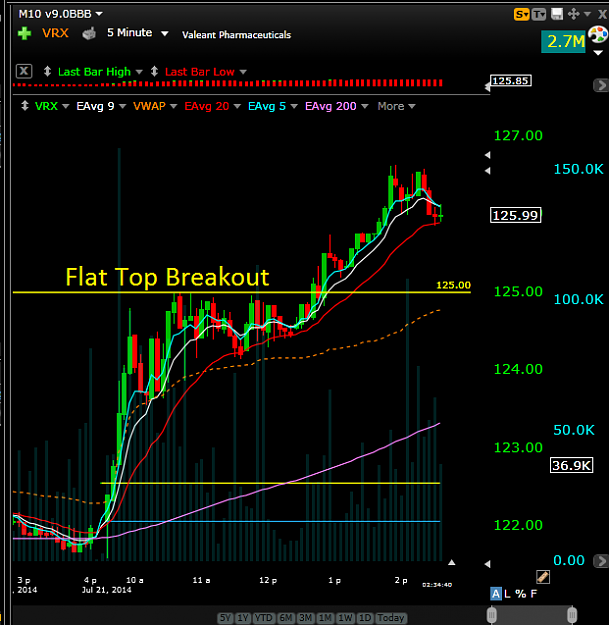Click the 125.99 current price label

(x=515, y=215)
